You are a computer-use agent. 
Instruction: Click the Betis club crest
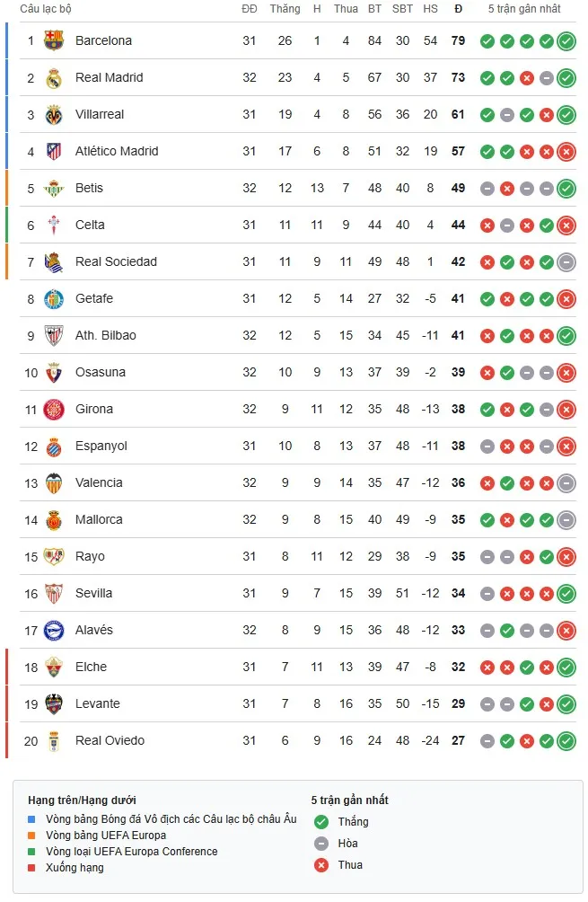(56, 188)
